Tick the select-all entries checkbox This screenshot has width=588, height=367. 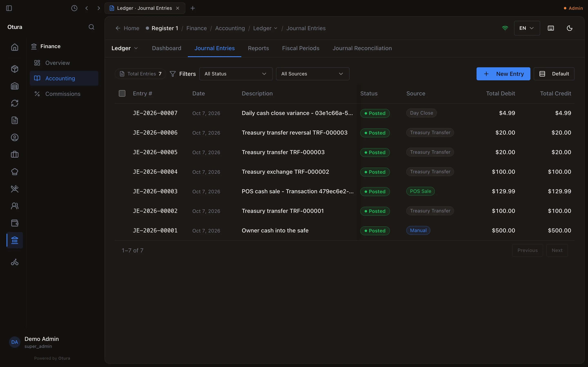pyautogui.click(x=122, y=93)
